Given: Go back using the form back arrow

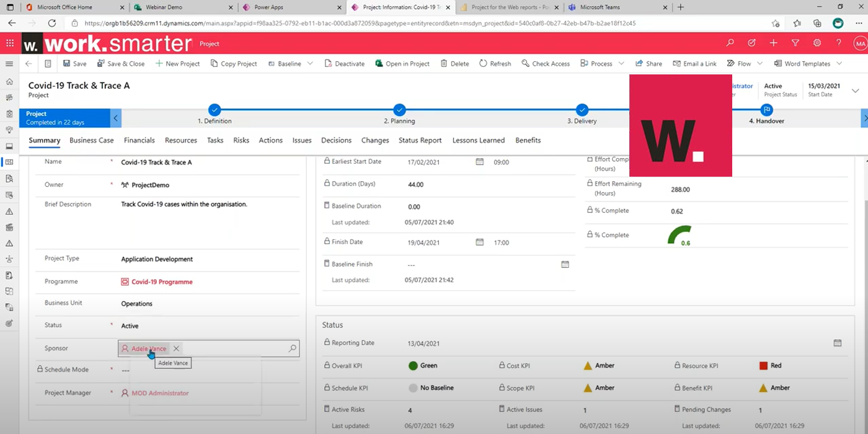Looking at the screenshot, I should tap(29, 64).
